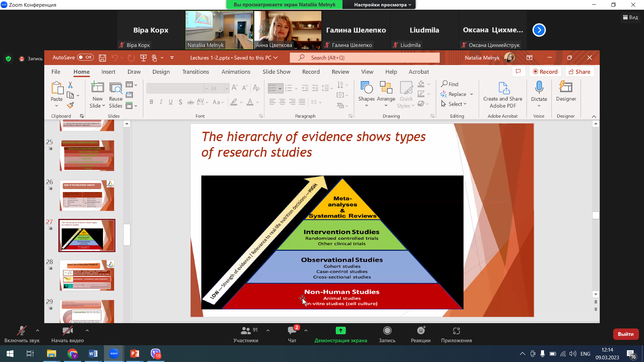Click the Designer icon
This screenshot has width=644, height=362.
566,87
